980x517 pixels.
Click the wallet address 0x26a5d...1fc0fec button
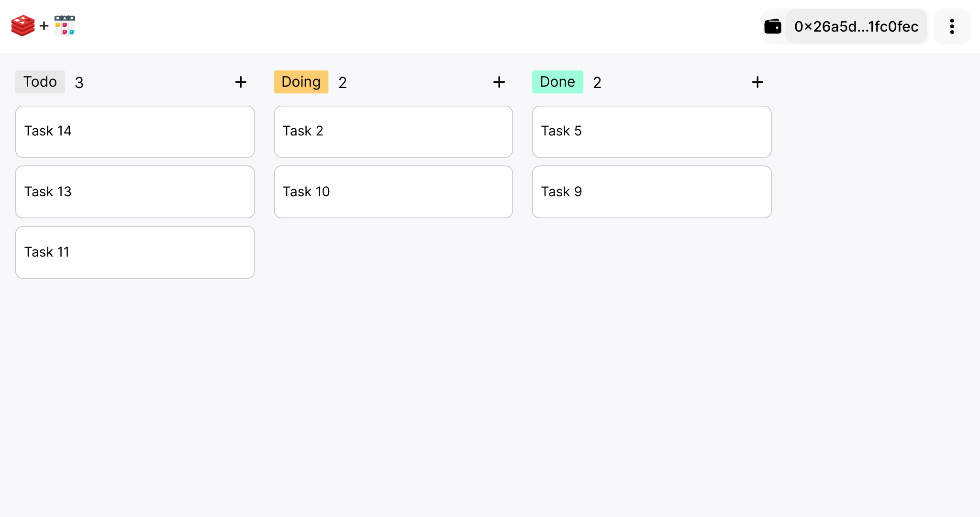(856, 26)
